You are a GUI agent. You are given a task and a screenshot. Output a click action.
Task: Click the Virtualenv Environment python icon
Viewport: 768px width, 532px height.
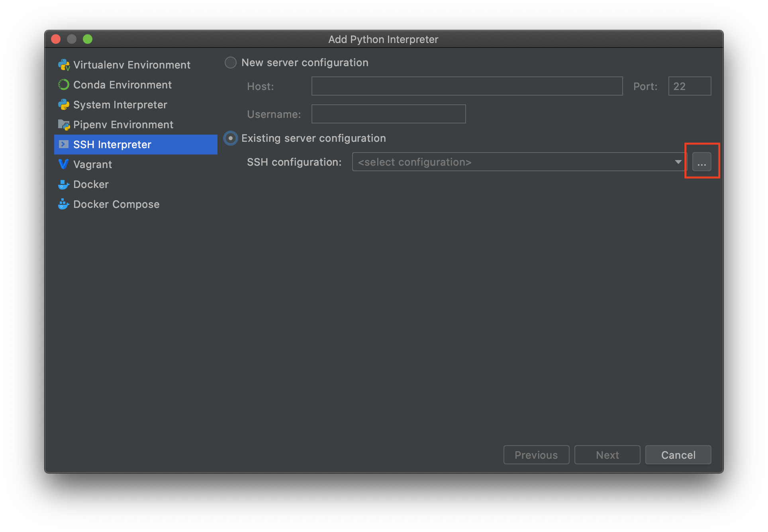click(64, 65)
